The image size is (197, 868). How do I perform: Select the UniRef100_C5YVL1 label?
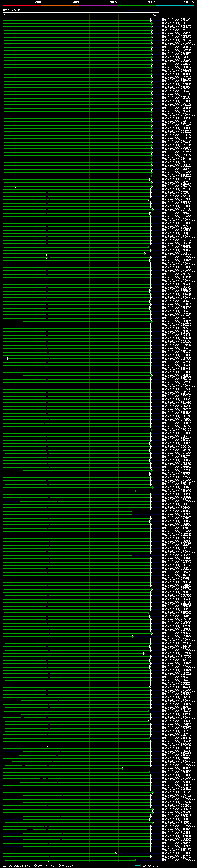[177, 78]
